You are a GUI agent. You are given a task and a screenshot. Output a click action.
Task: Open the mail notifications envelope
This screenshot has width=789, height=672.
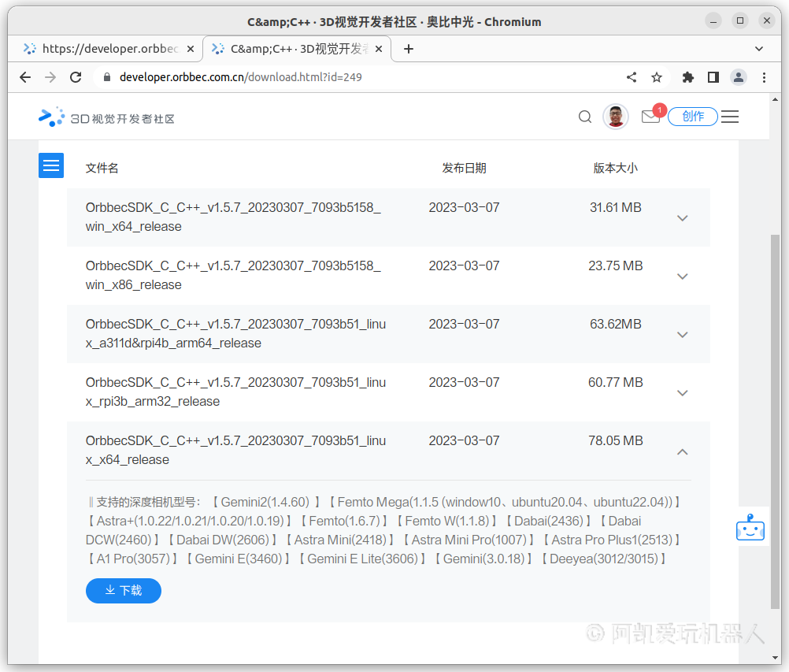[x=650, y=117]
